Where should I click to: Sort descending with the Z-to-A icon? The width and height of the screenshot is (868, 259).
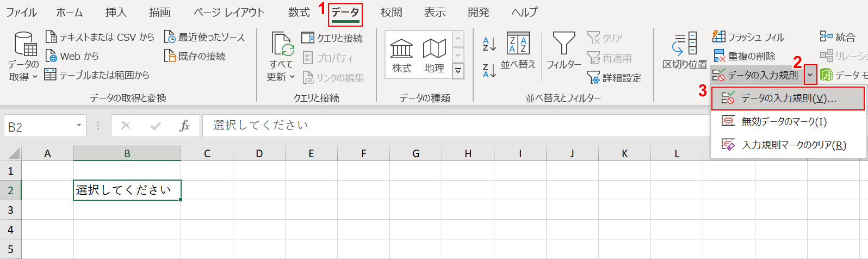pos(489,70)
